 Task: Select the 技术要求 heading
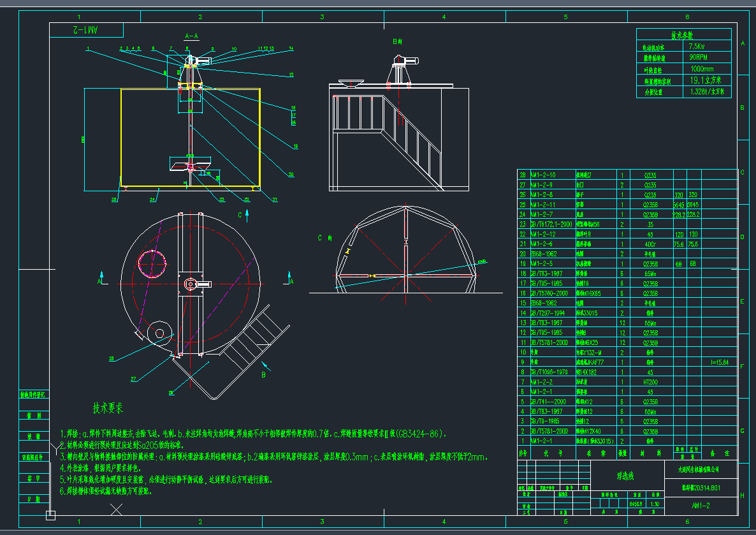(108, 408)
